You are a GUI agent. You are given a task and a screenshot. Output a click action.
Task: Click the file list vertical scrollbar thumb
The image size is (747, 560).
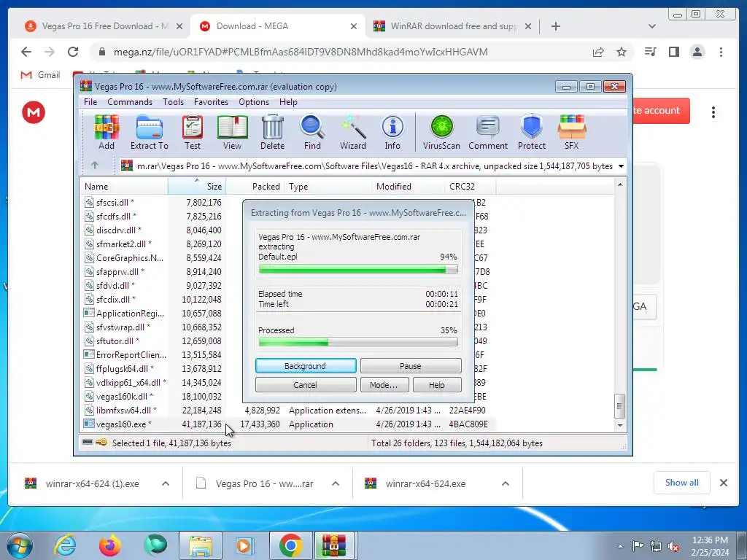619,406
